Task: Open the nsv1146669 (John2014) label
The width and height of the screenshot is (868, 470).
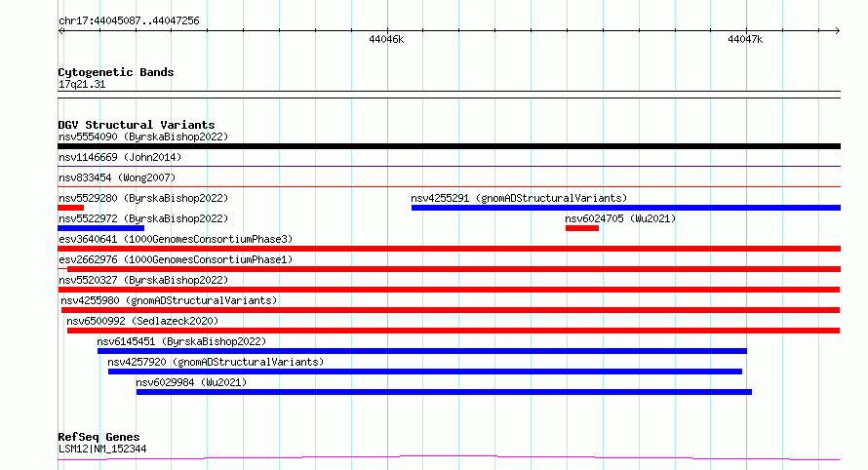Action: tap(120, 157)
